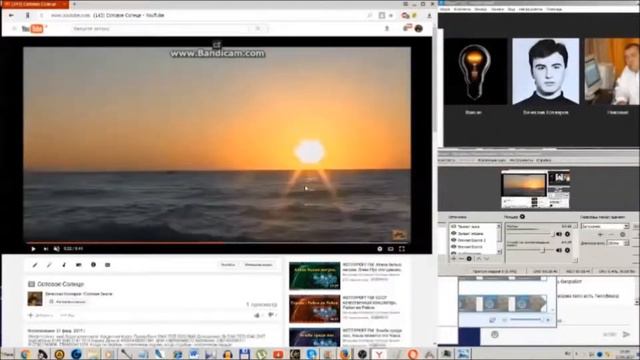The image size is (640, 360).
Task: Click the channel avatar under video title
Action: coord(35,299)
